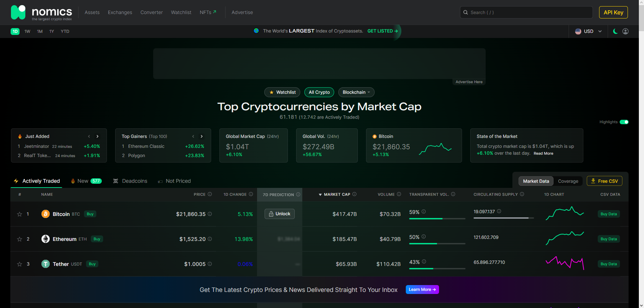Select the 1M timeframe
Viewport: 644px width, 308px height.
40,31
